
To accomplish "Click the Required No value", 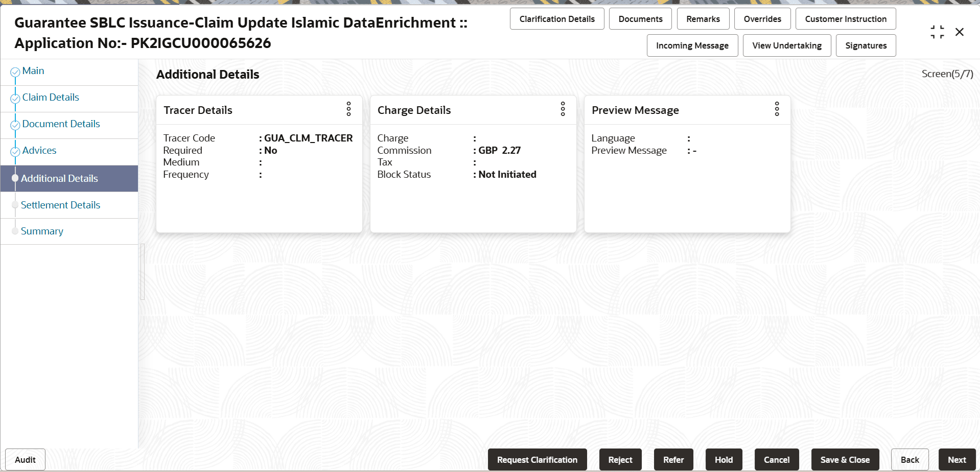I will (270, 150).
